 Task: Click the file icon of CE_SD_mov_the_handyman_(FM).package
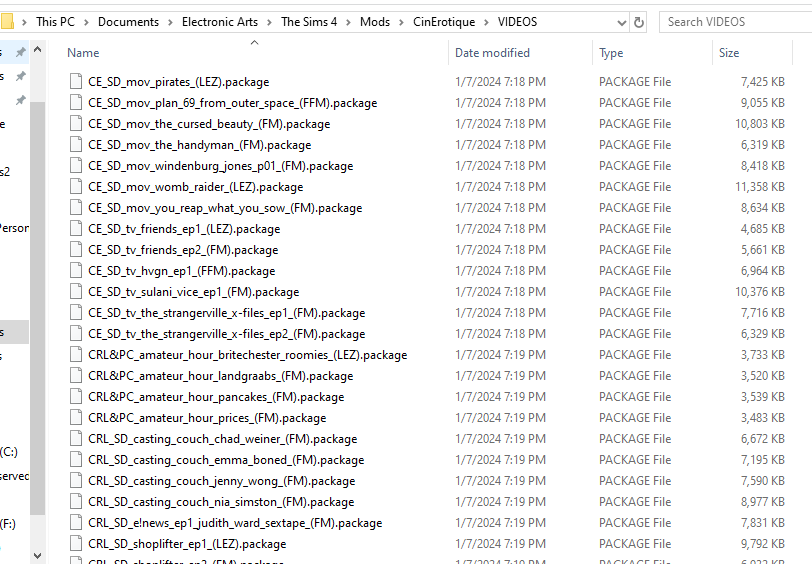point(76,144)
